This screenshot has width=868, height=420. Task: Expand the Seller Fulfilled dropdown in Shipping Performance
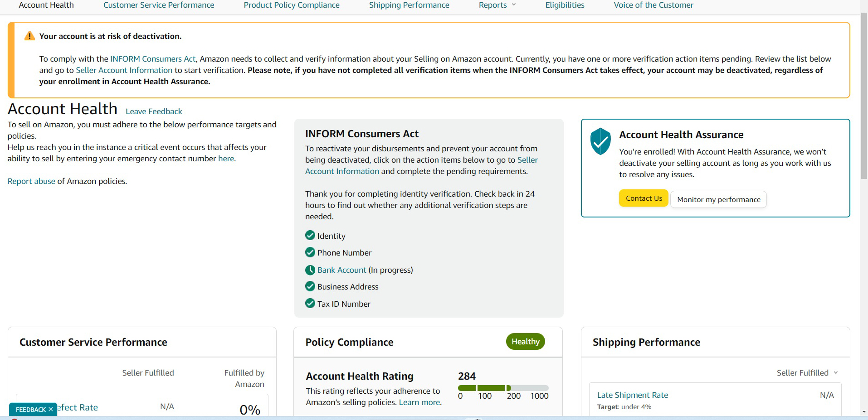click(x=807, y=373)
